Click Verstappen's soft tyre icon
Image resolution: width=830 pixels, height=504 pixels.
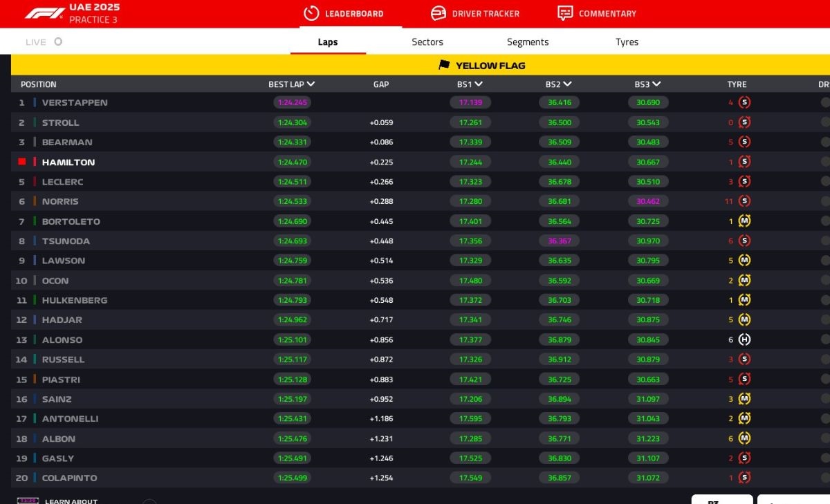744,102
